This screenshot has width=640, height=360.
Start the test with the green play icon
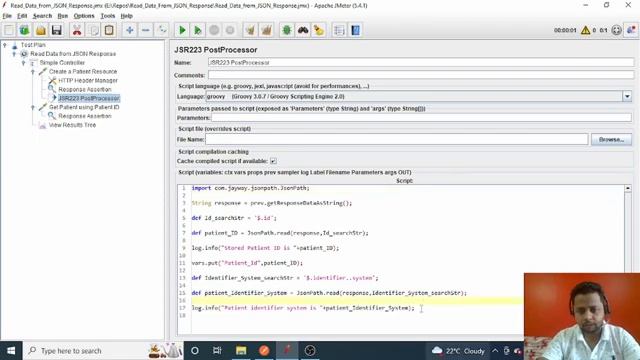(182, 30)
